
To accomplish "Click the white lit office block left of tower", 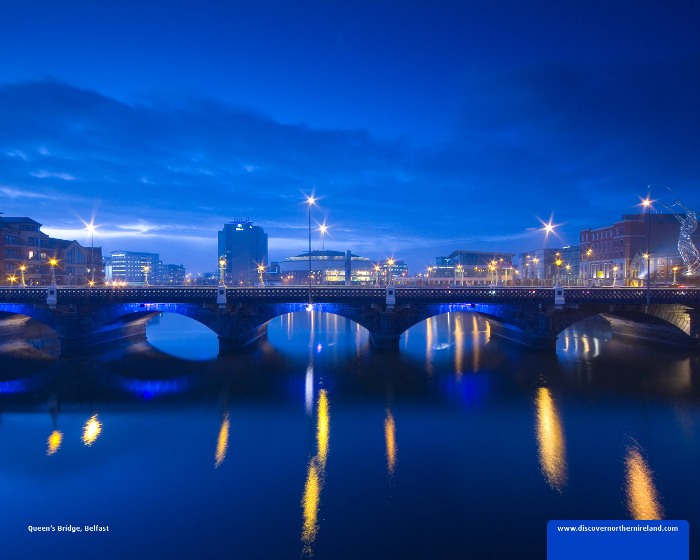I will pyautogui.click(x=133, y=266).
